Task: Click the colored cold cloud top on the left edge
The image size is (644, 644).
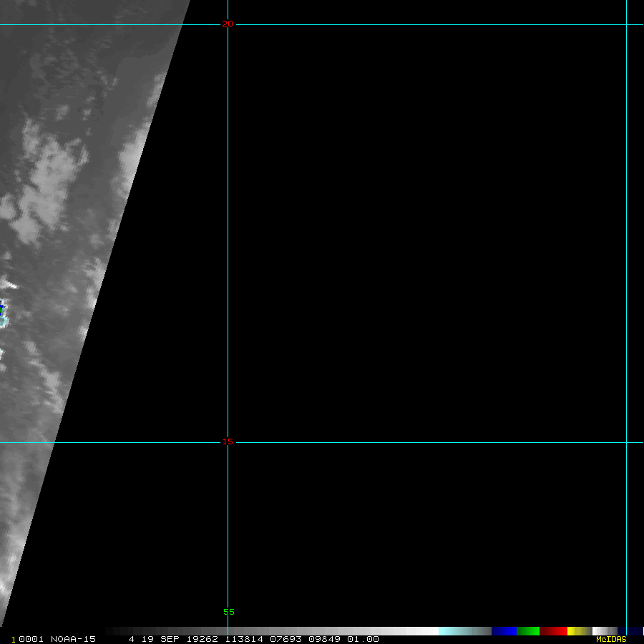Action: 3,315
